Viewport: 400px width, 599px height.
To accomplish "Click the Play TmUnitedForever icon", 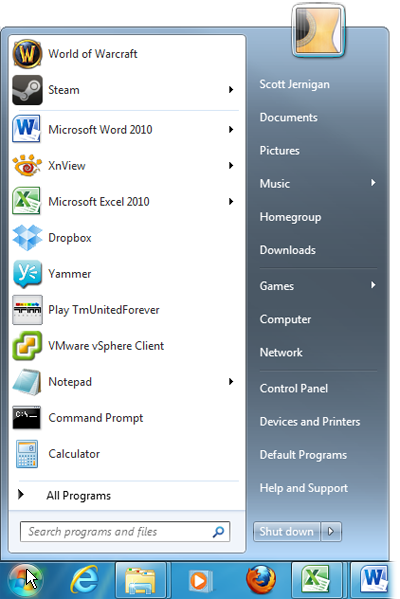I will pos(27,310).
